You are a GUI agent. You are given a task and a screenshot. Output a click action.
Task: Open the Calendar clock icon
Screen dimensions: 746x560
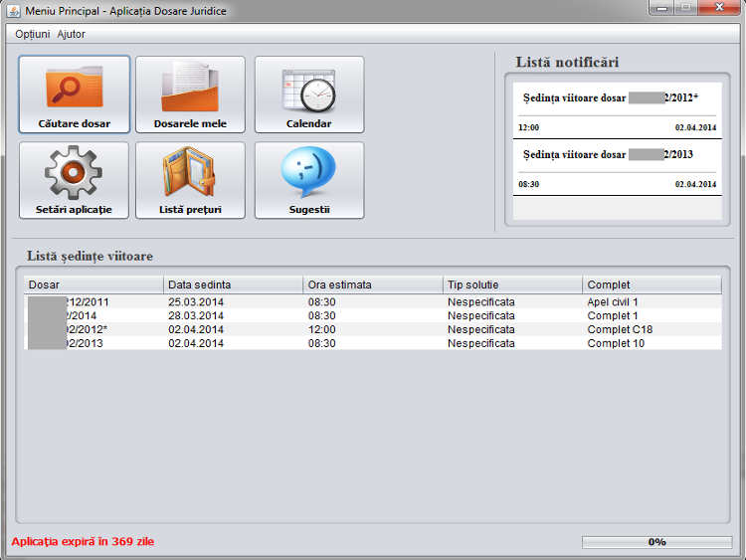point(308,88)
